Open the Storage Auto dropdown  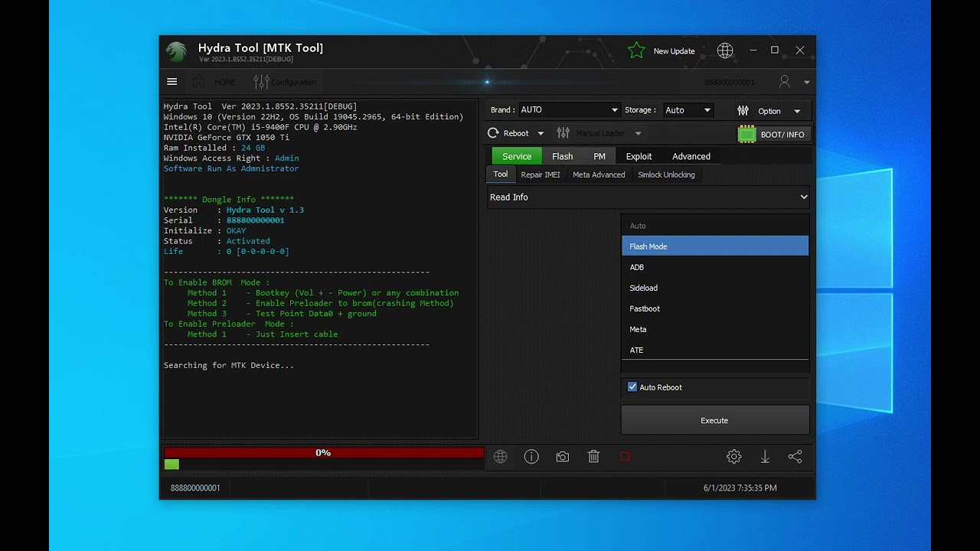point(688,110)
